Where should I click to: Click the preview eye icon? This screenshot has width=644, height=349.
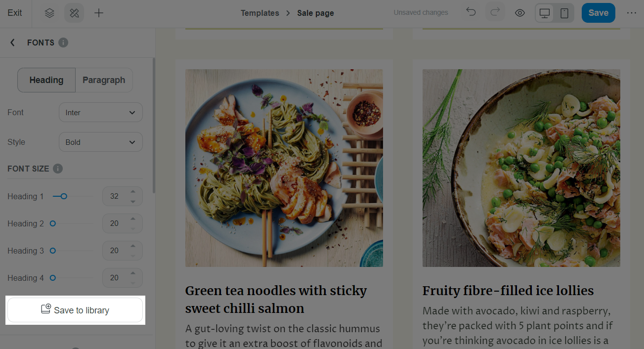(x=520, y=13)
